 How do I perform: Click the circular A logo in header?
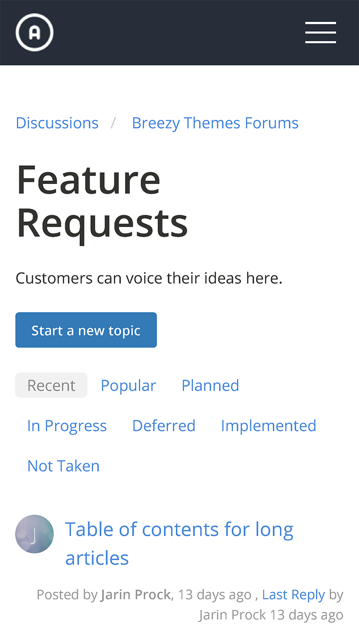(34, 32)
